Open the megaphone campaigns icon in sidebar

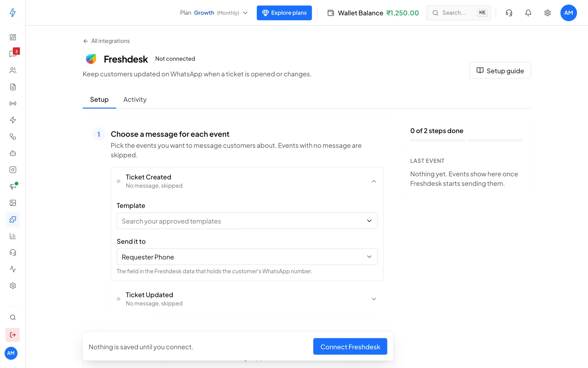pyautogui.click(x=13, y=186)
